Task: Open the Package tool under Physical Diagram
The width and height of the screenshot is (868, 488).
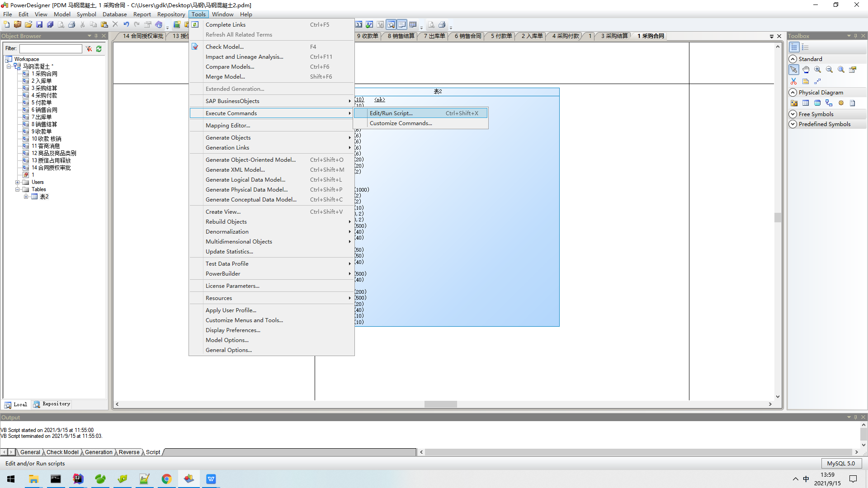Action: (x=794, y=103)
